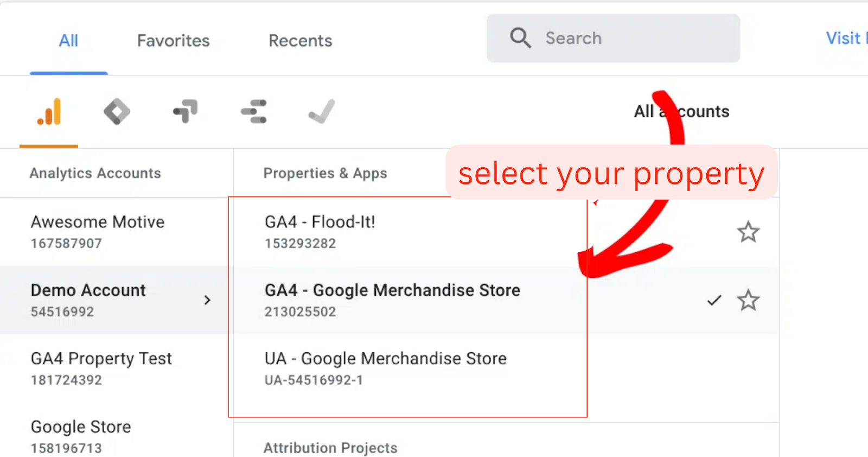The height and width of the screenshot is (457, 868).
Task: Select the Awesome Motive account
Action: pos(117,232)
